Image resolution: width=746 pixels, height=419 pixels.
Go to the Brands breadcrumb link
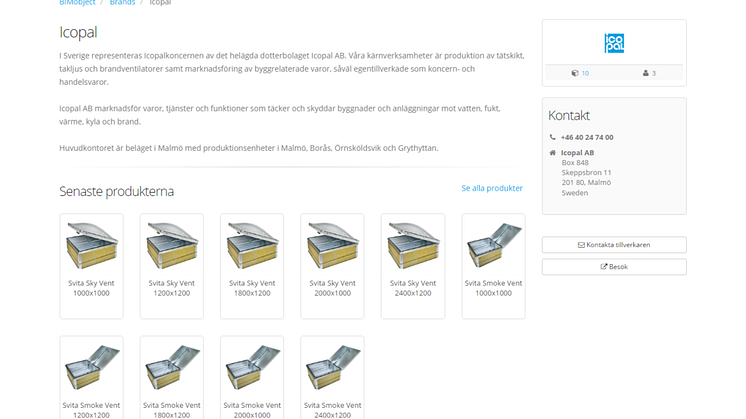pos(122,2)
